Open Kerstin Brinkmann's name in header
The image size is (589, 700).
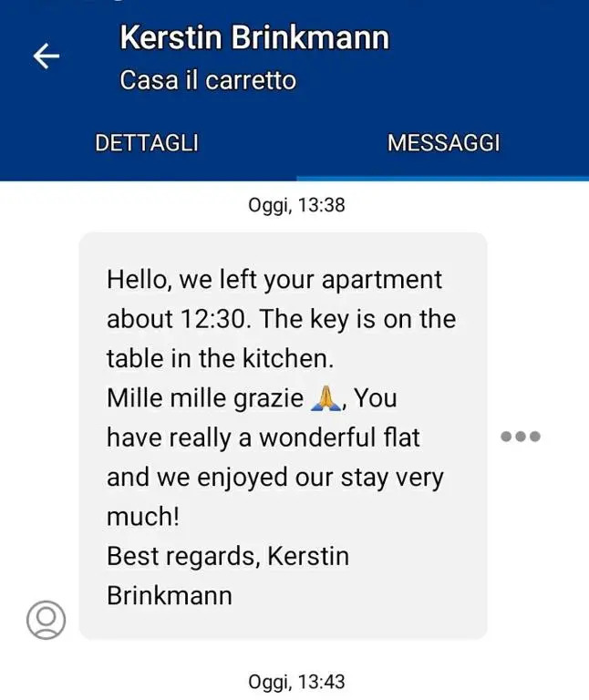click(254, 38)
